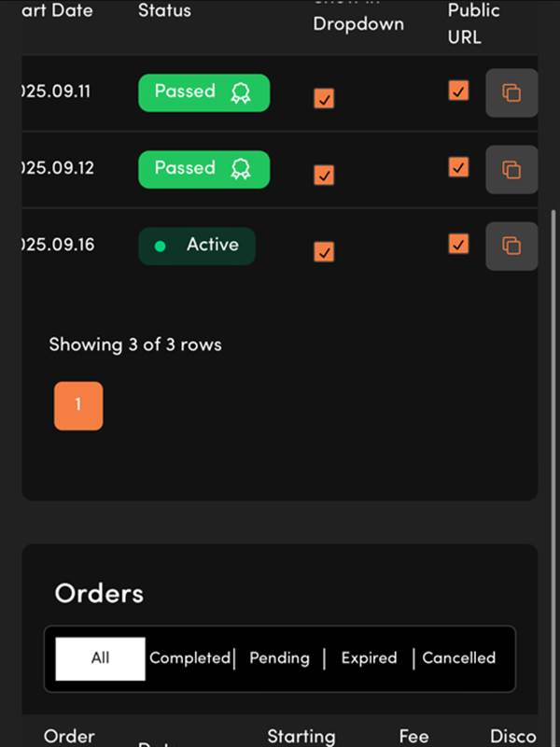Viewport: 560px width, 747px height.
Task: Copy public URL for the 09.11 row
Action: [511, 92]
